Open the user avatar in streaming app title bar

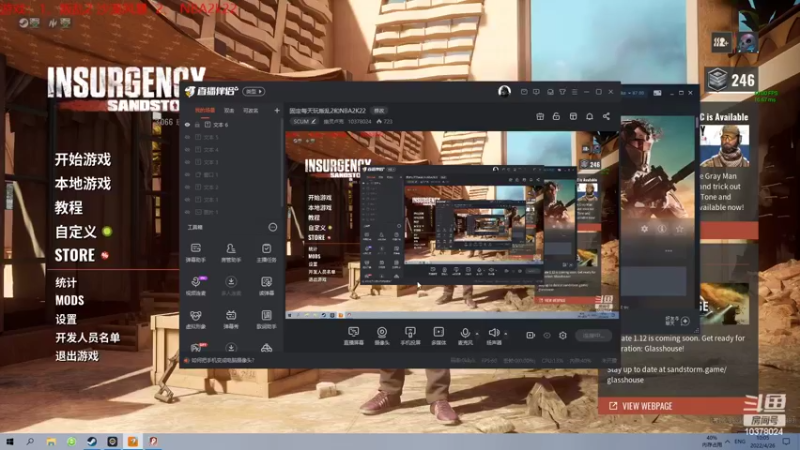[x=504, y=91]
